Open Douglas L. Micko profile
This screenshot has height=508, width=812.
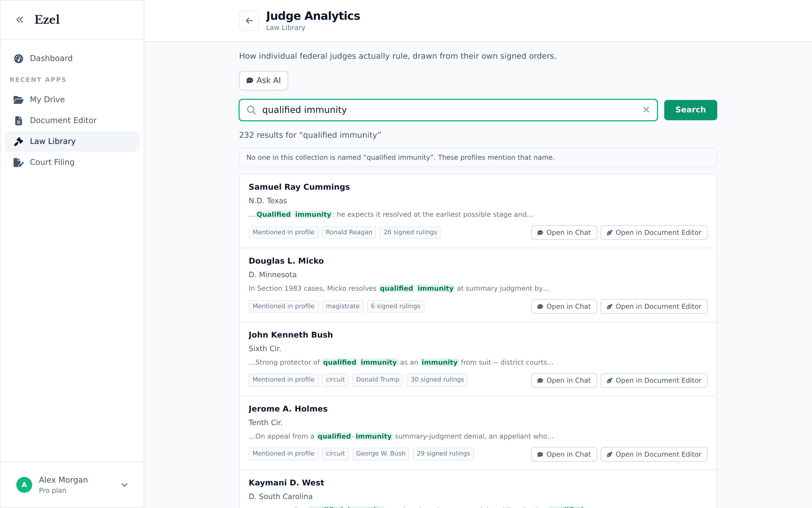[x=286, y=261]
